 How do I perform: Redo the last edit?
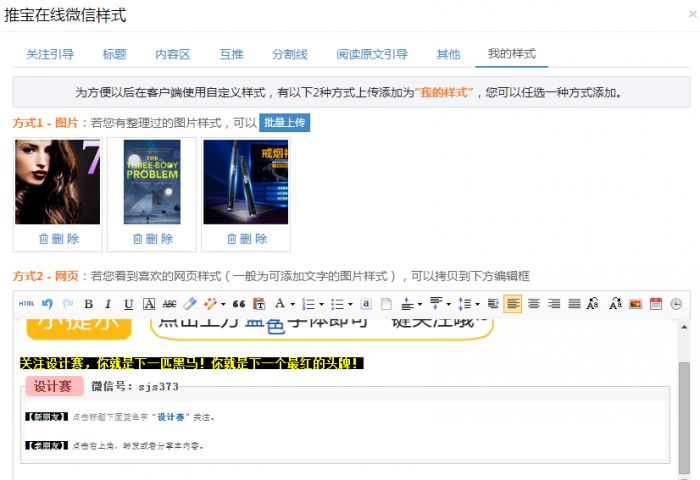68,304
